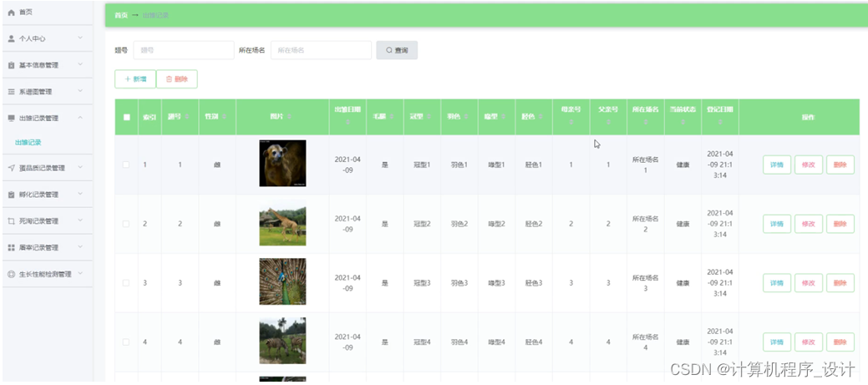Sort by the 翅号 column sort arrows
Viewport: 868px width, 385px height.
click(186, 117)
